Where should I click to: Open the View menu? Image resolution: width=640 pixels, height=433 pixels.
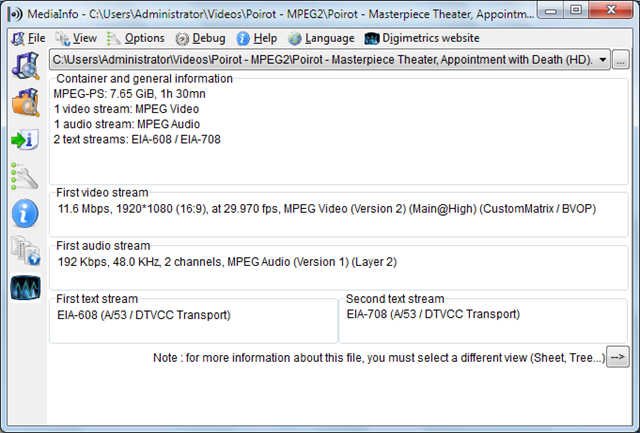point(76,38)
